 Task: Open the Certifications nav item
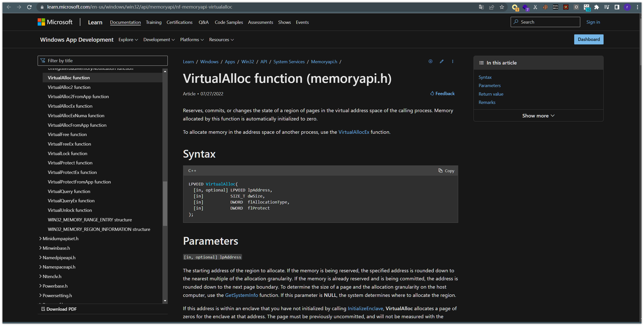pyautogui.click(x=180, y=22)
